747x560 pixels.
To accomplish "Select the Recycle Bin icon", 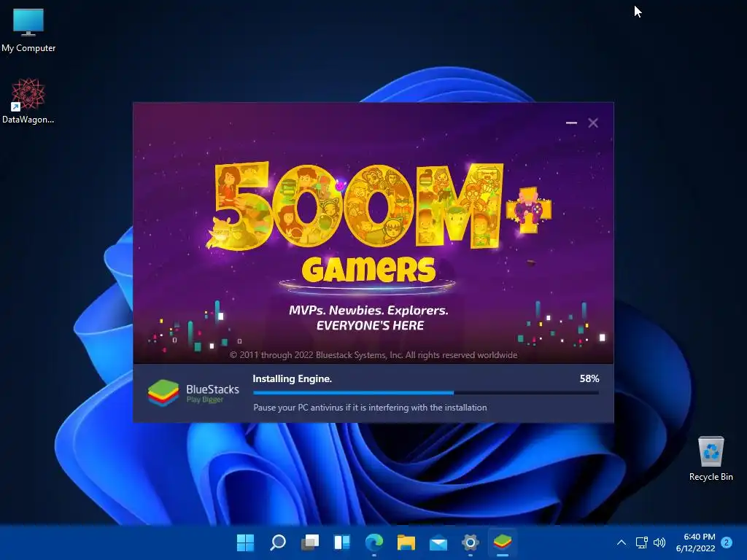I will coord(711,459).
